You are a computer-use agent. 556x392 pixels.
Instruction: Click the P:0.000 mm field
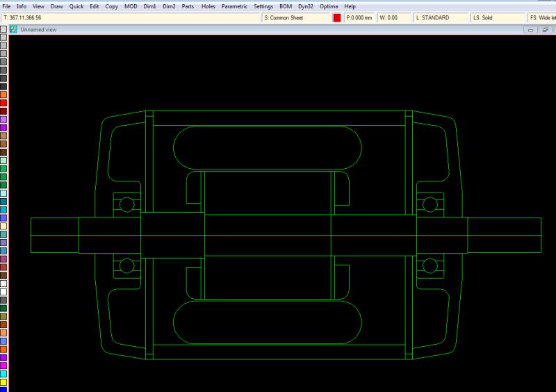click(359, 17)
